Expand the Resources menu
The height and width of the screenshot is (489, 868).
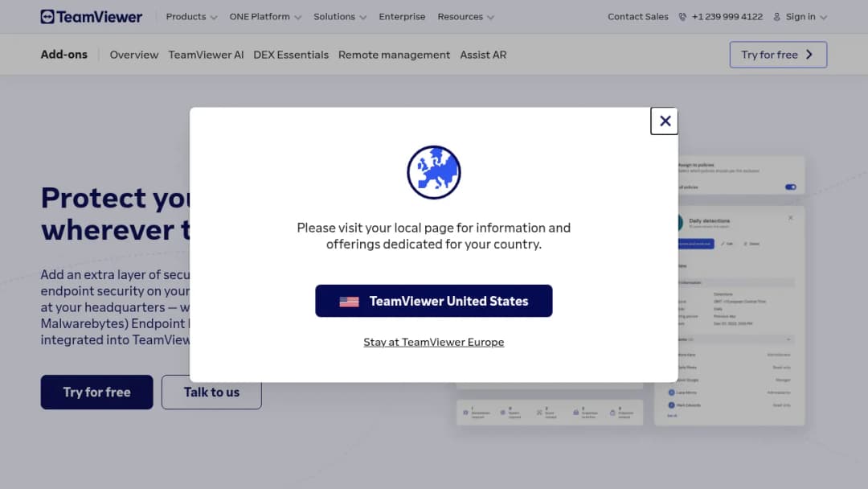465,17
